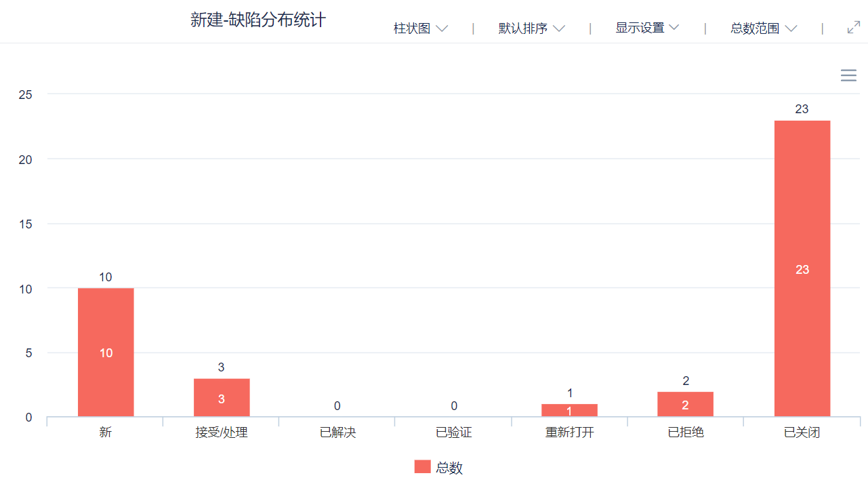Open the chart hamburger menu icon
This screenshot has height=486, width=868.
(x=848, y=75)
